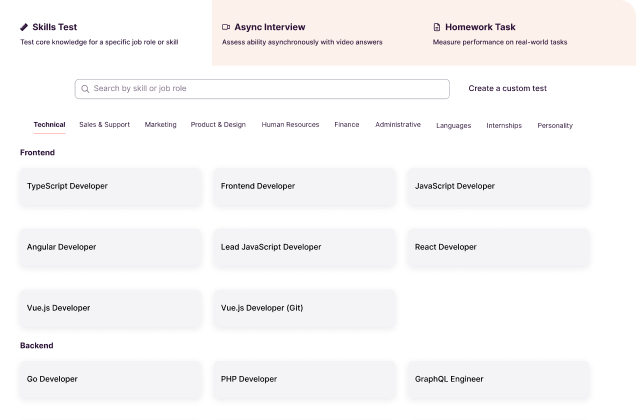
Task: Select the React Developer test card
Action: pyautogui.click(x=498, y=247)
